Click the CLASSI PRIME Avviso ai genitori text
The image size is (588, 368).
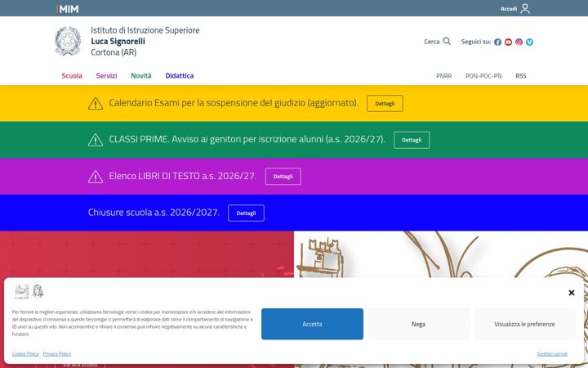click(x=247, y=139)
